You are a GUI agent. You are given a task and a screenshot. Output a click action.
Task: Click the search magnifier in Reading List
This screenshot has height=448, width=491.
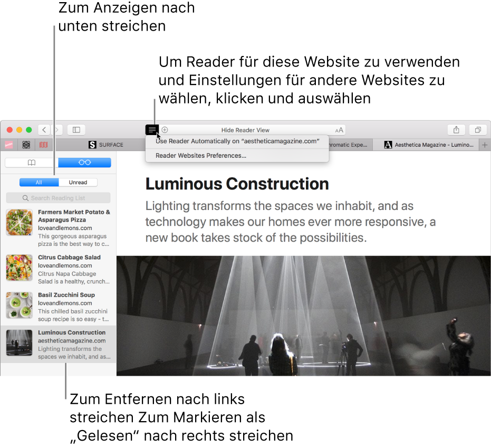coord(25,198)
